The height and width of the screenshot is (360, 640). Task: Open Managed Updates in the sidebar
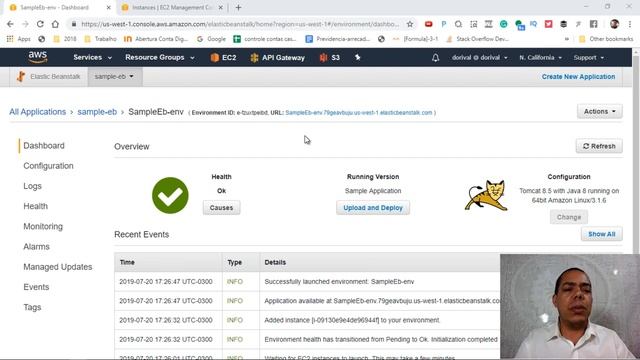pos(58,267)
